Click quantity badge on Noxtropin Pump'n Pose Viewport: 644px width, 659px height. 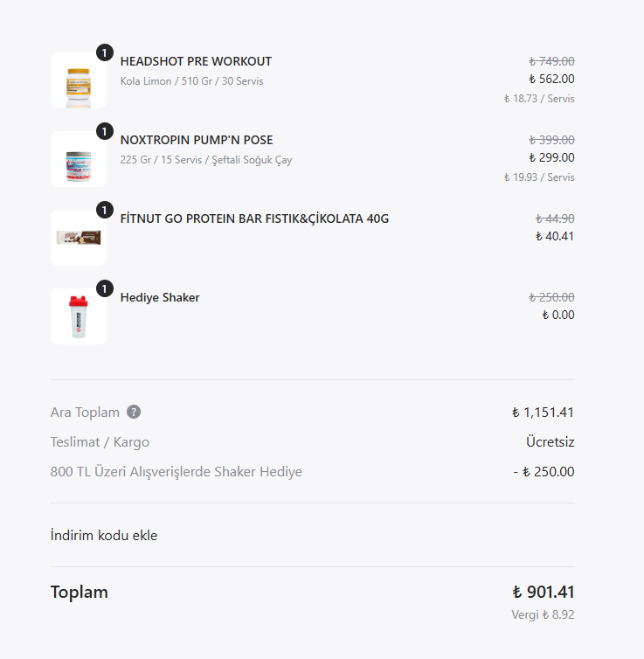(105, 131)
